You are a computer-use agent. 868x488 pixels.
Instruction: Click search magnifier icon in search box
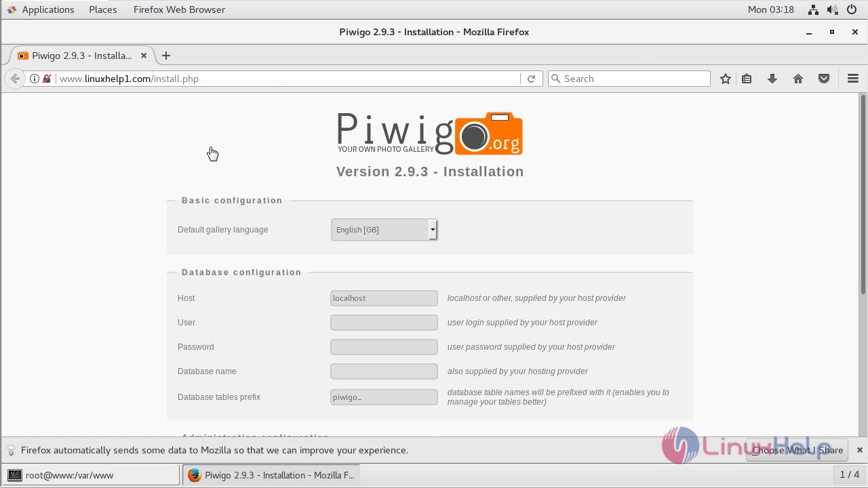[556, 79]
